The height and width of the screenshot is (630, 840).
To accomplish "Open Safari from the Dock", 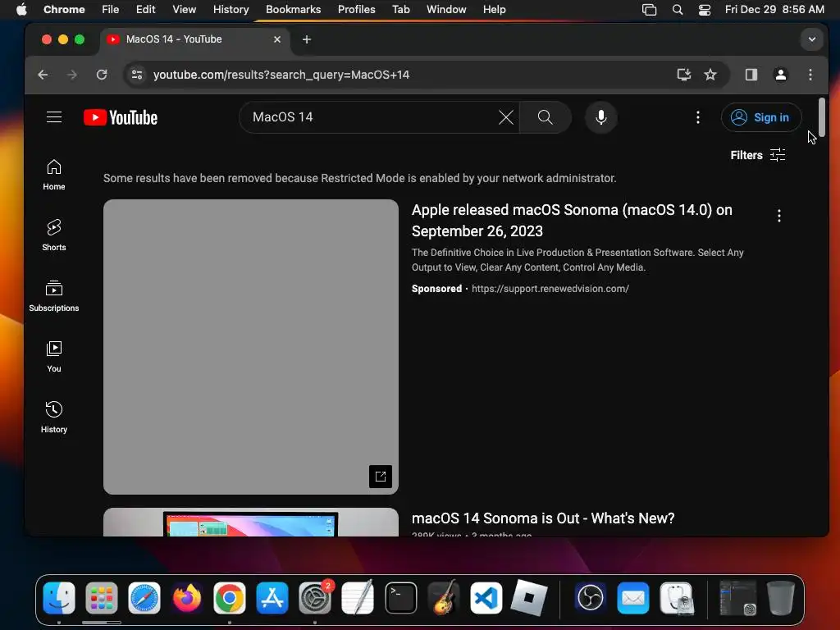I will 144,598.
